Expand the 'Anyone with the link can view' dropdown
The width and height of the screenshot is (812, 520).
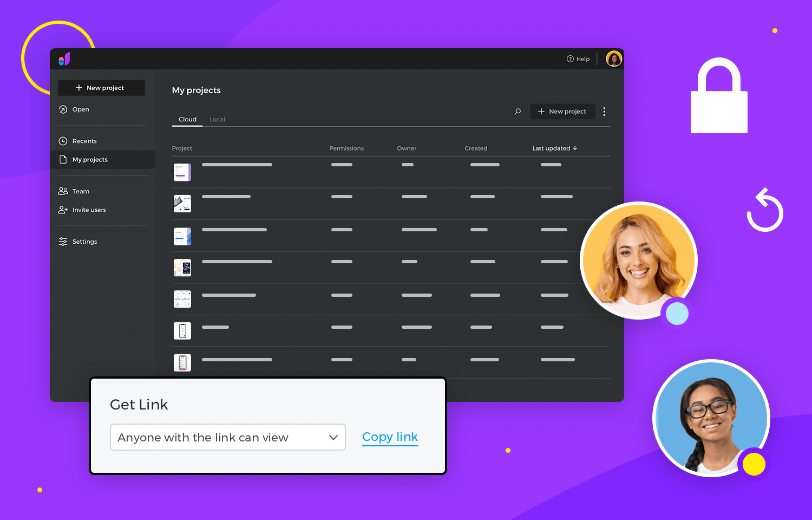333,437
